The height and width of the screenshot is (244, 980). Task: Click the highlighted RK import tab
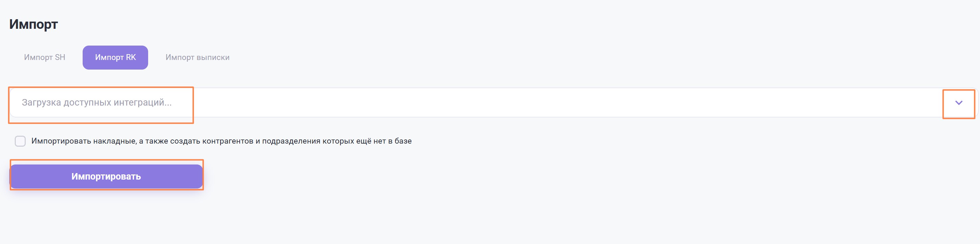pyautogui.click(x=115, y=57)
